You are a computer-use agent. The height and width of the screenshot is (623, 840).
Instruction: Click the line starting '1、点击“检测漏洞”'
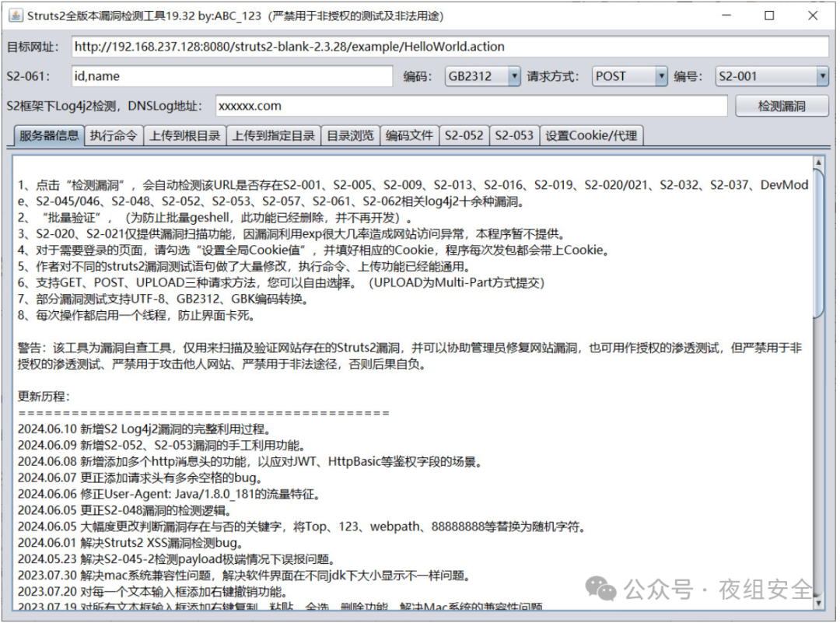tap(413, 194)
